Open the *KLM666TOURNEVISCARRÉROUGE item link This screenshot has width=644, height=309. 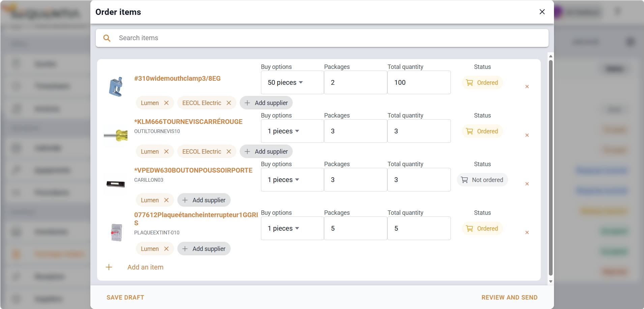pos(188,122)
